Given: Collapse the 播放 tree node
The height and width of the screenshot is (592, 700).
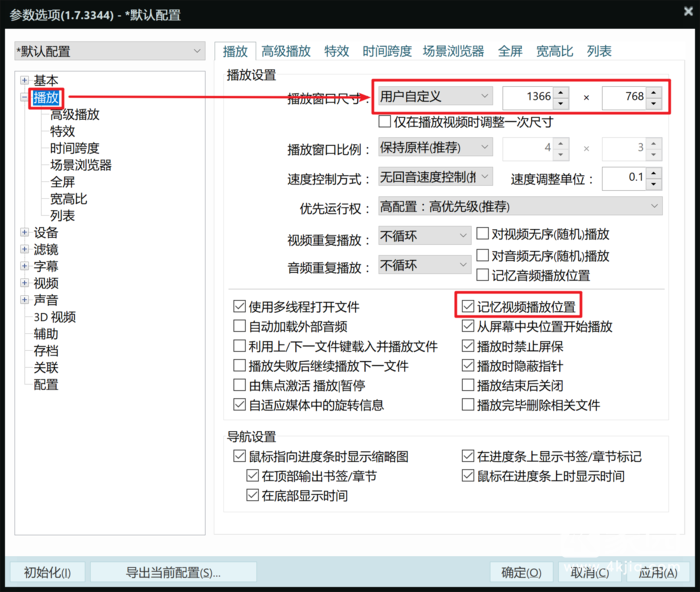Looking at the screenshot, I should pyautogui.click(x=25, y=98).
